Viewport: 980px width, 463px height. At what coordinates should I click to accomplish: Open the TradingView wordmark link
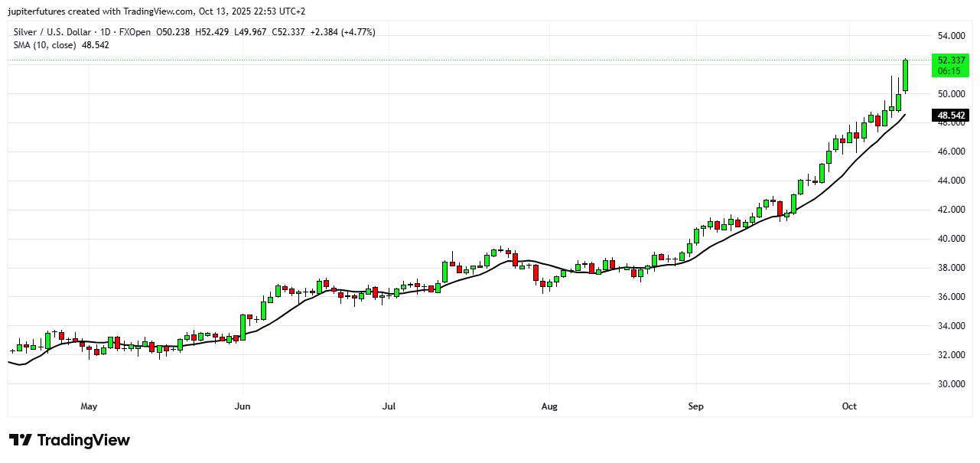click(x=83, y=440)
